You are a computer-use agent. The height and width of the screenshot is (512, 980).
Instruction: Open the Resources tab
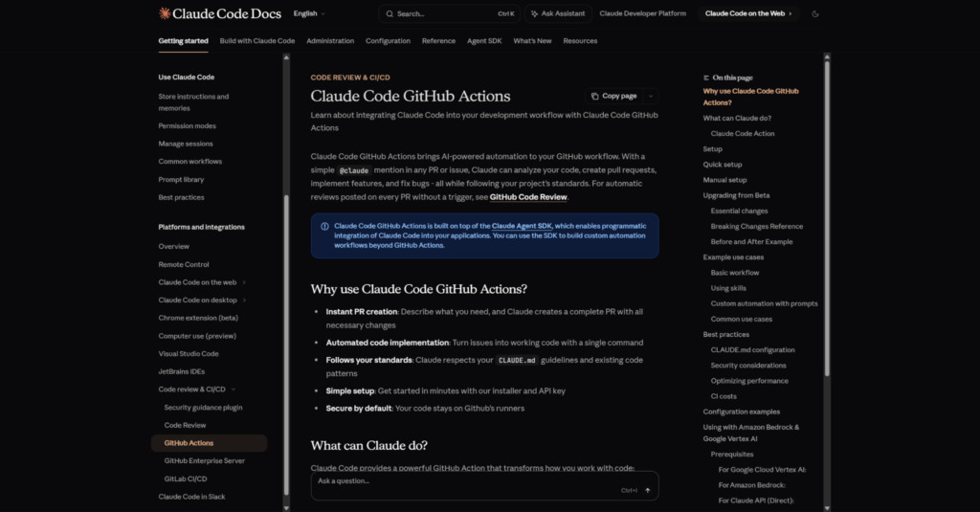(x=580, y=41)
